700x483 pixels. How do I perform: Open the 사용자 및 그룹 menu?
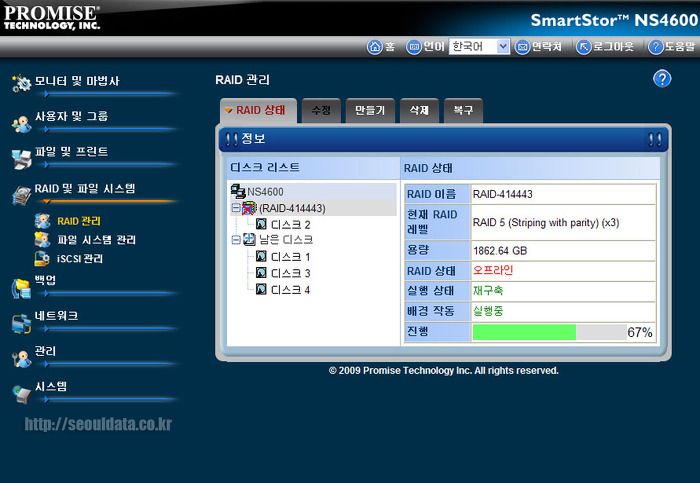coord(71,117)
